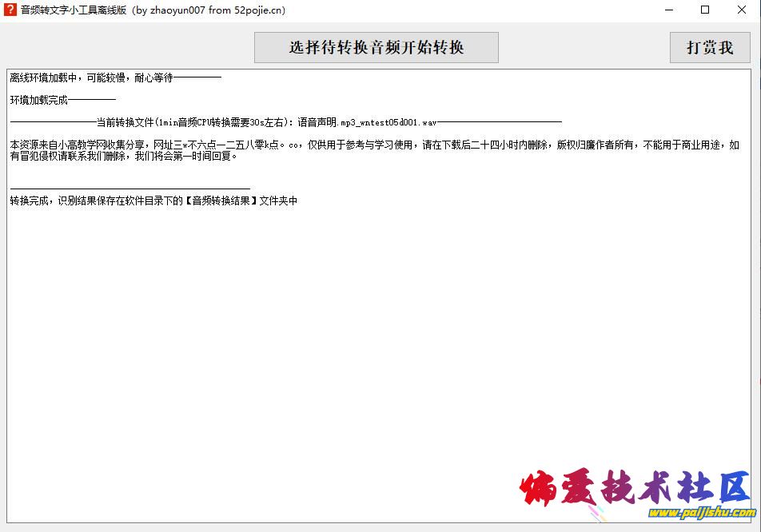
Task: Click the red question mark app icon
Action: coord(10,10)
